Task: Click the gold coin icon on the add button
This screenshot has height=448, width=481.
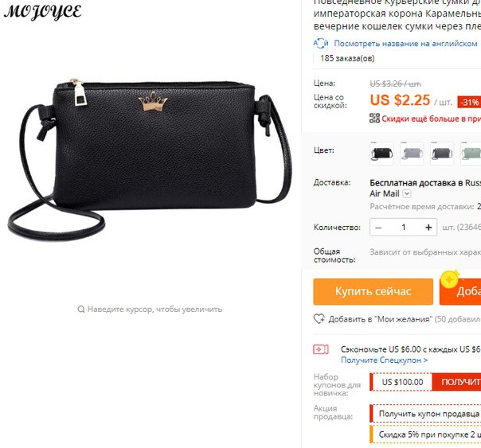Action: [450, 279]
